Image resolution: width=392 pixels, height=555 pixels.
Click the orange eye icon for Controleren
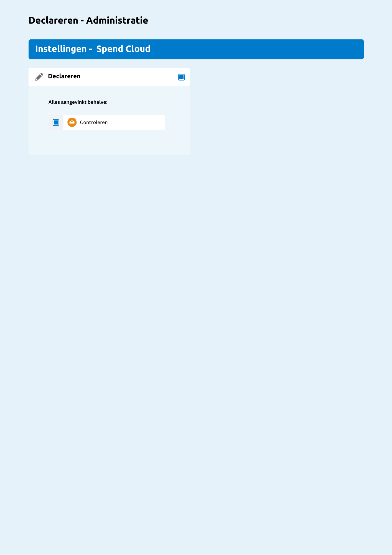click(72, 122)
